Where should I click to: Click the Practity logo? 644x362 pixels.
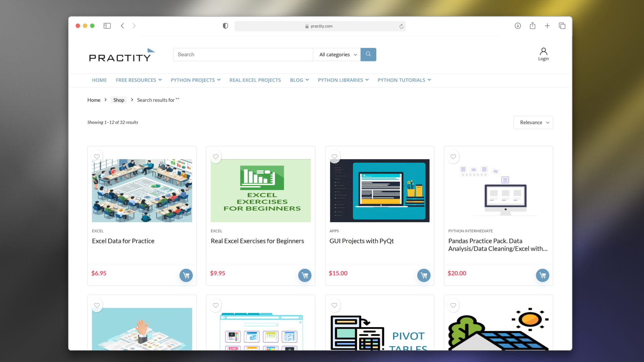122,55
